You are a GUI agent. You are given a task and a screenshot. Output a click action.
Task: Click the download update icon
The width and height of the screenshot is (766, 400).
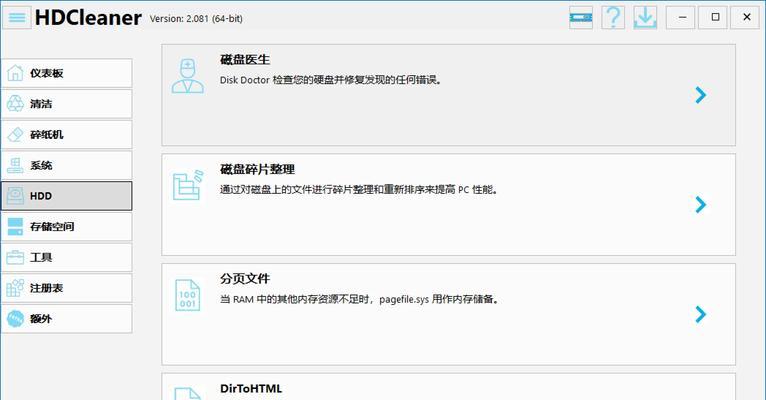pyautogui.click(x=645, y=18)
